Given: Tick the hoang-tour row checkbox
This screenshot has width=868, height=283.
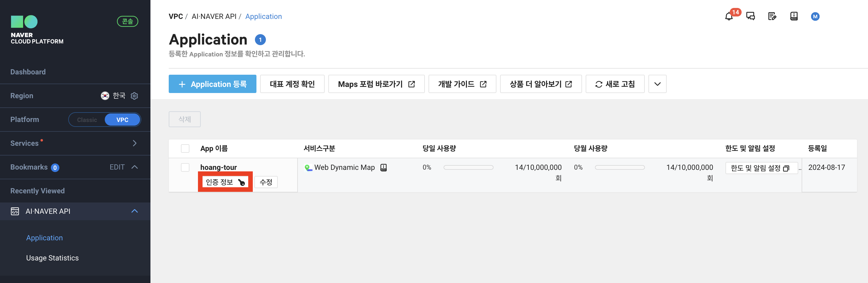Looking at the screenshot, I should pos(185,167).
